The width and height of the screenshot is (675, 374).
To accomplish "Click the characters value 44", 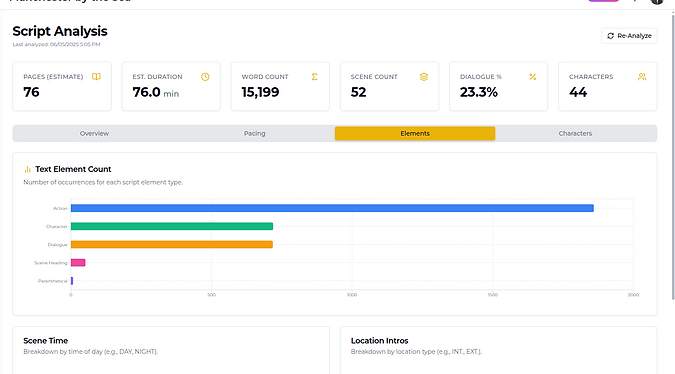I will click(578, 92).
